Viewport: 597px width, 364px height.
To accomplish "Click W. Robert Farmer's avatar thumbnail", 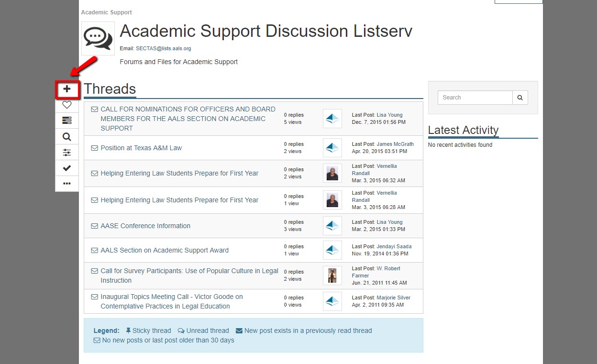I will (332, 276).
